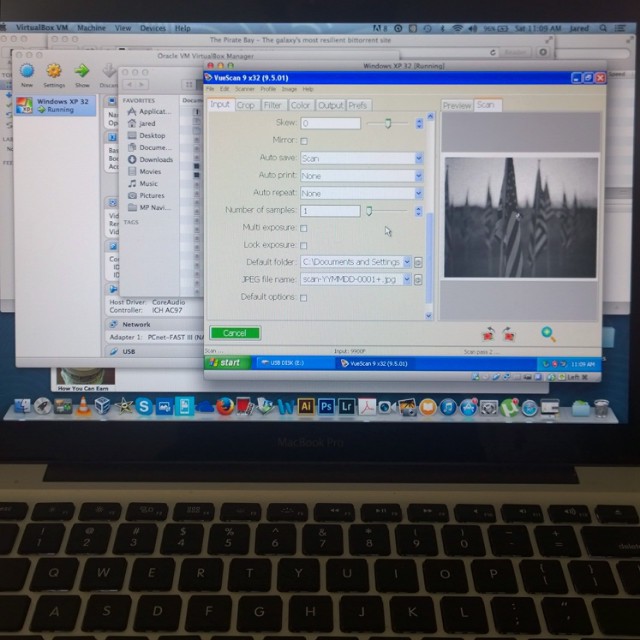
Task: Click the volume icon in the menu bar
Action: tap(473, 28)
